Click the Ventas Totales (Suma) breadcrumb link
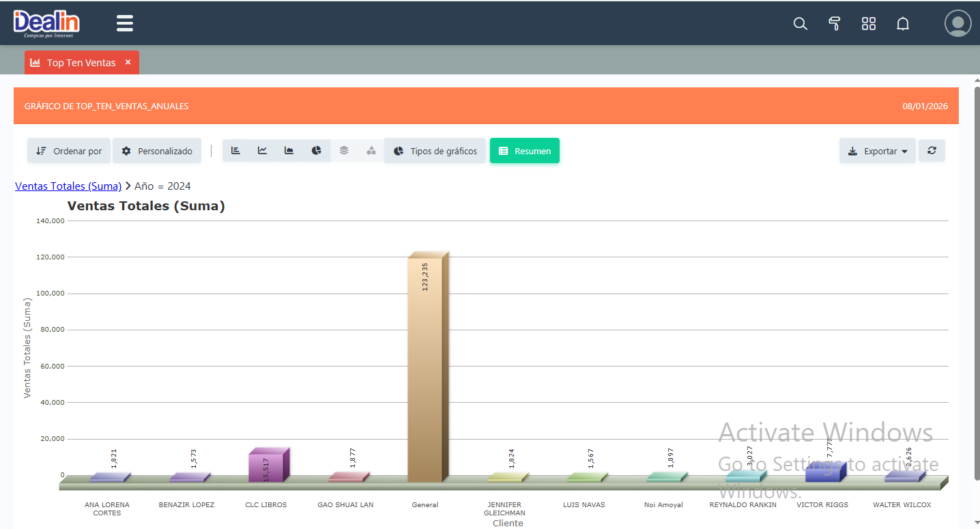Screen dimensions: 980x529 coord(68,186)
